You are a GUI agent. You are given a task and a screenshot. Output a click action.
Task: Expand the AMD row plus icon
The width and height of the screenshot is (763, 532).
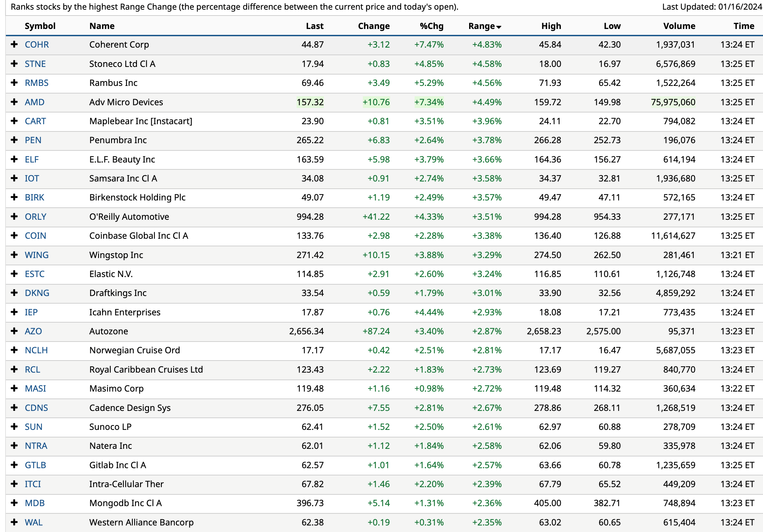(14, 102)
